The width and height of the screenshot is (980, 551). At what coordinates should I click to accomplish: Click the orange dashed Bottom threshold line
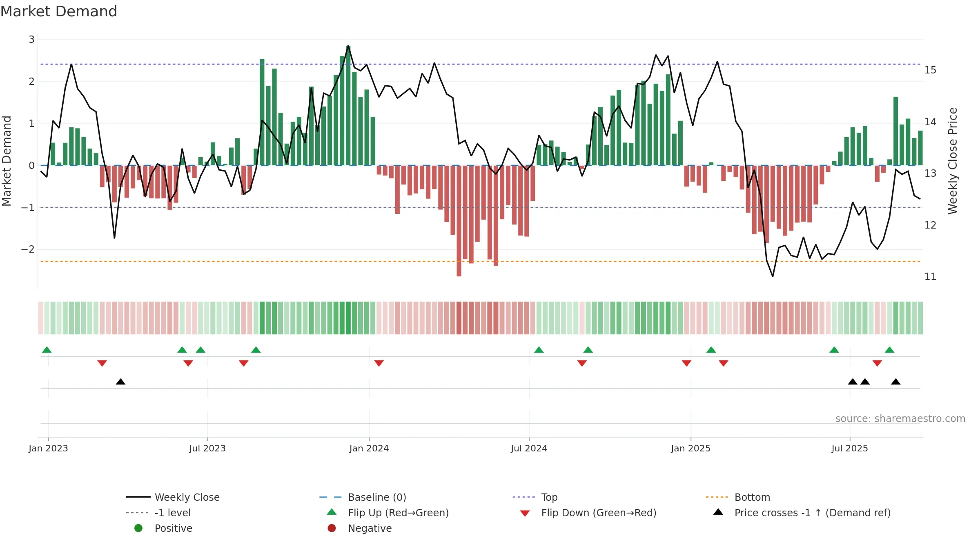pyautogui.click(x=480, y=261)
